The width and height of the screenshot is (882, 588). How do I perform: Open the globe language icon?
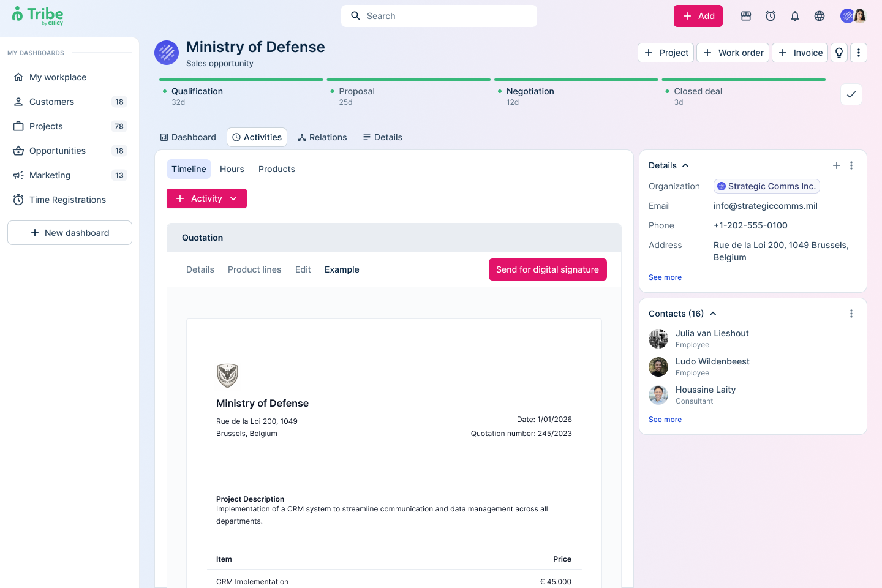(x=820, y=16)
